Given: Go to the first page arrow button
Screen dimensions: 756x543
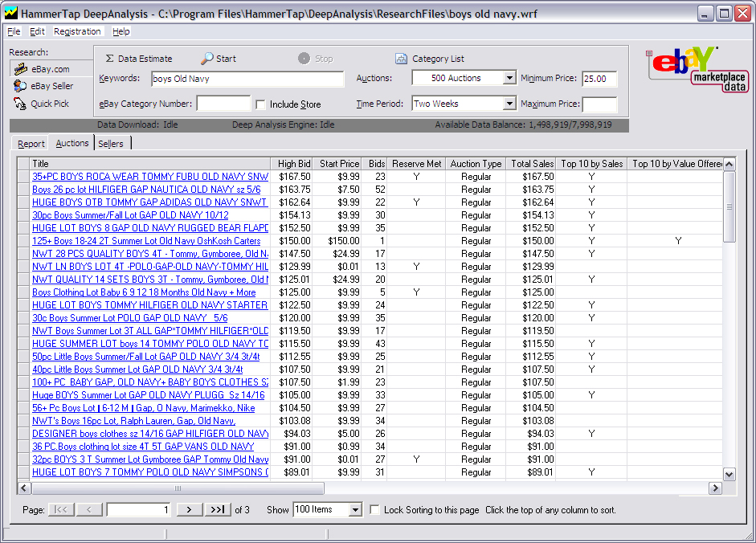Looking at the screenshot, I should [61, 509].
